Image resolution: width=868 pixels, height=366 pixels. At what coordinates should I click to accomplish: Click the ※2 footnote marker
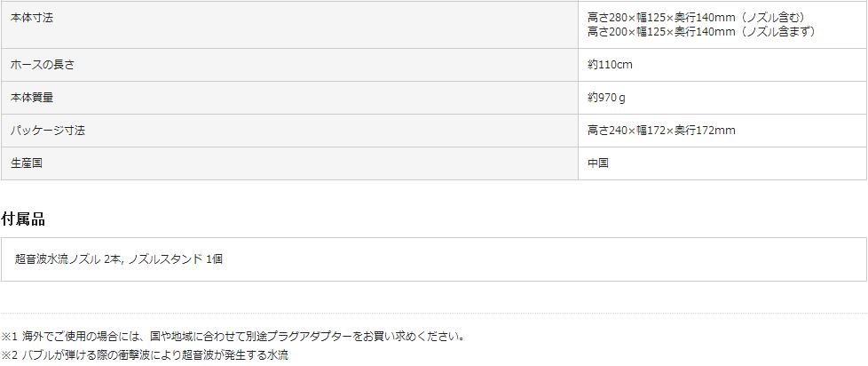pyautogui.click(x=9, y=354)
